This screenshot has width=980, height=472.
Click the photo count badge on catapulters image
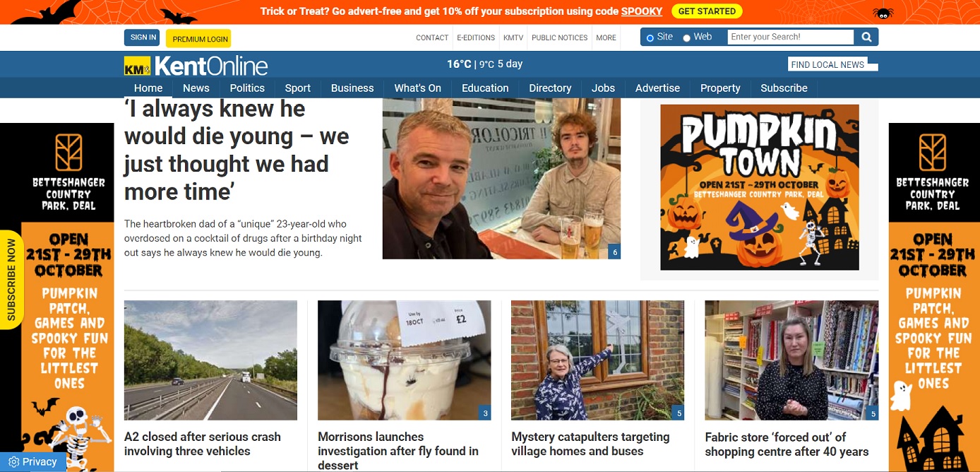tap(679, 413)
